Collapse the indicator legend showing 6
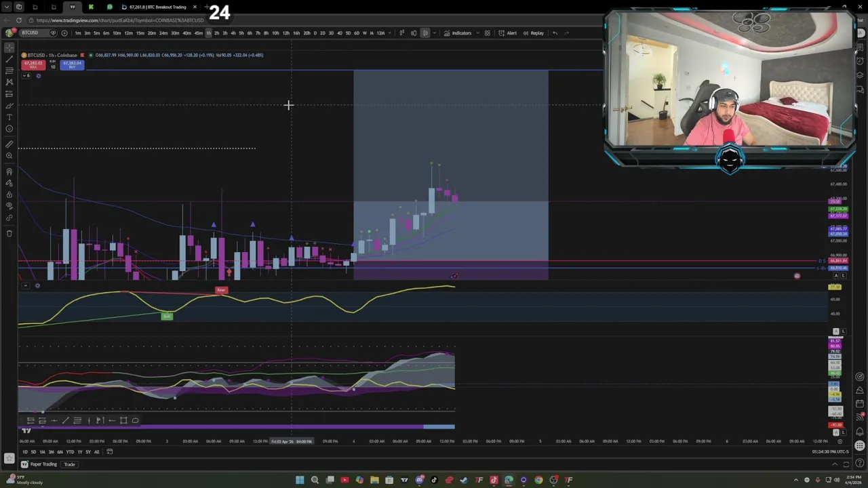 point(26,75)
